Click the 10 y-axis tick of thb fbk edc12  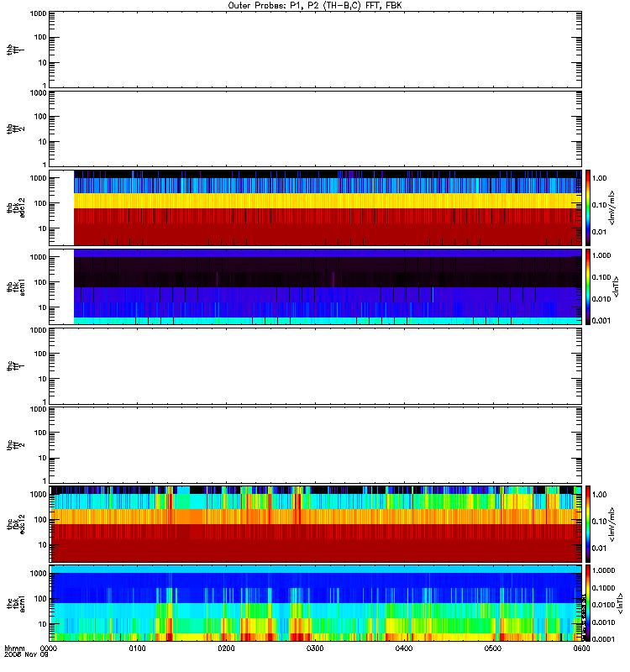tap(43, 228)
